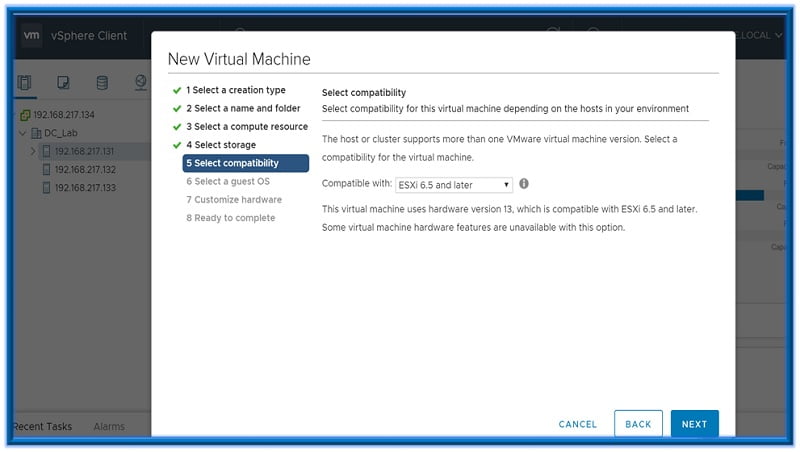Click the VMware vm logo icon

click(x=30, y=36)
